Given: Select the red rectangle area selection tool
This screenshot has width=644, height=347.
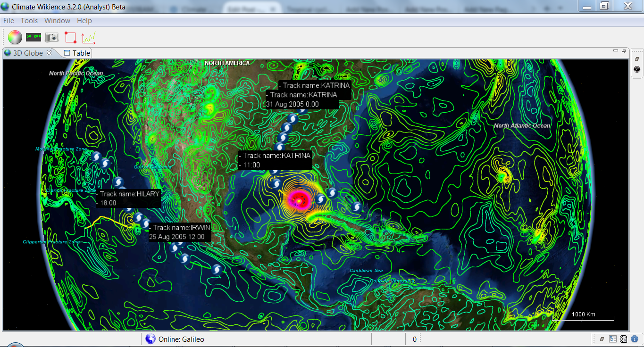Looking at the screenshot, I should (70, 37).
